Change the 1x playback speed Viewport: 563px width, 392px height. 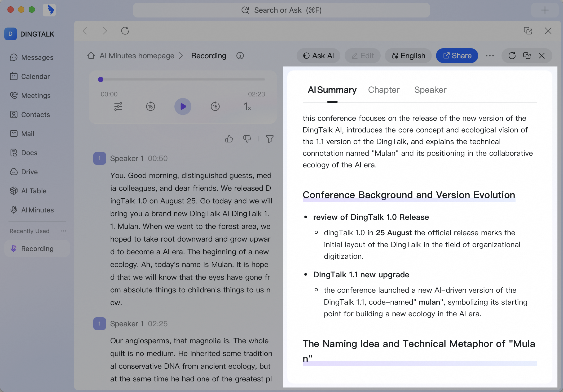coord(247,106)
